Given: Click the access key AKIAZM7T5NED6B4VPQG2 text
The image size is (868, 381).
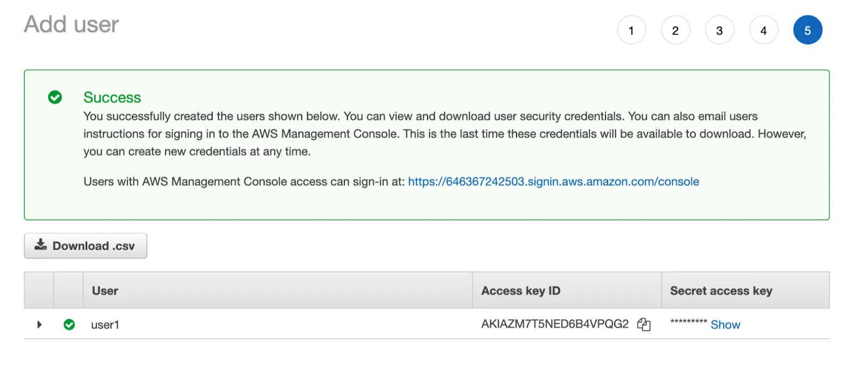Looking at the screenshot, I should point(554,324).
